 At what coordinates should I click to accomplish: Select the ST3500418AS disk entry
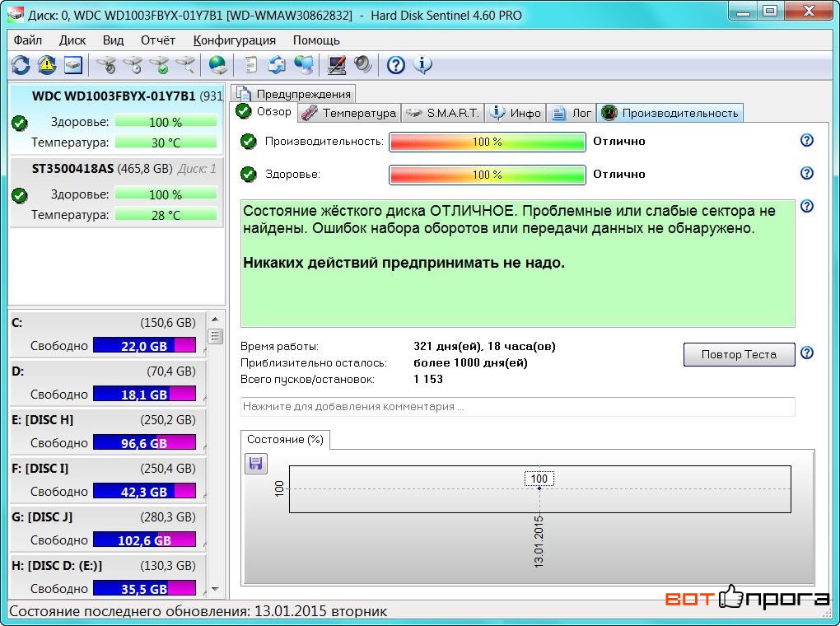[x=117, y=191]
